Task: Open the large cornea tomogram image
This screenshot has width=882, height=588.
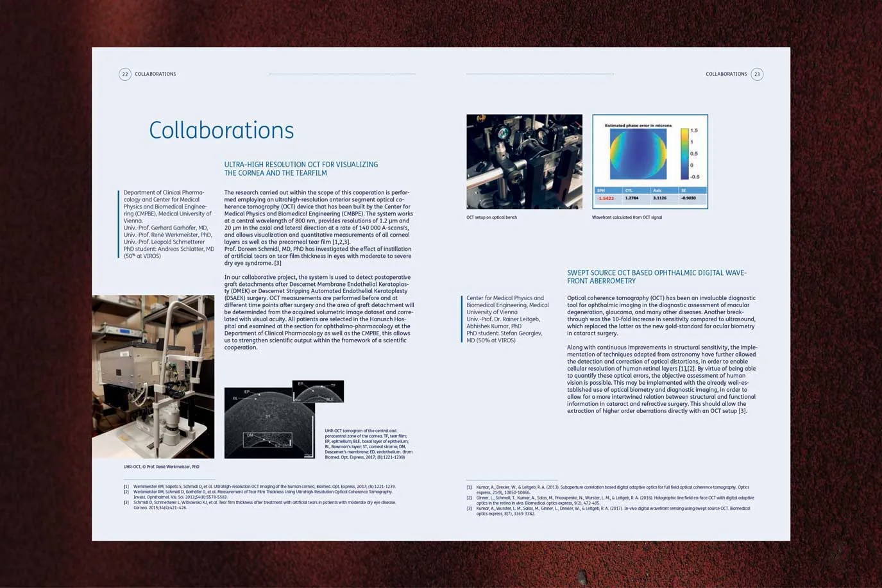Action: pyautogui.click(x=269, y=424)
